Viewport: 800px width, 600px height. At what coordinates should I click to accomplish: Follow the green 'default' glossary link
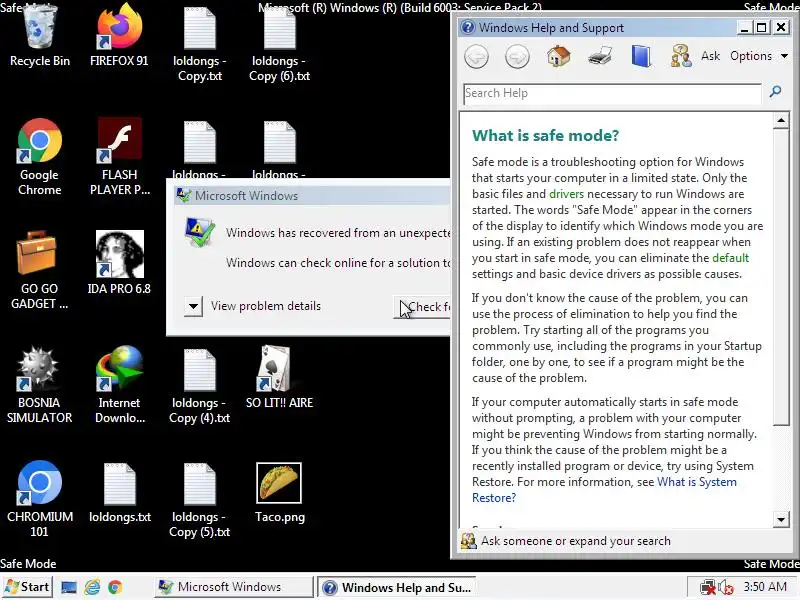point(730,258)
